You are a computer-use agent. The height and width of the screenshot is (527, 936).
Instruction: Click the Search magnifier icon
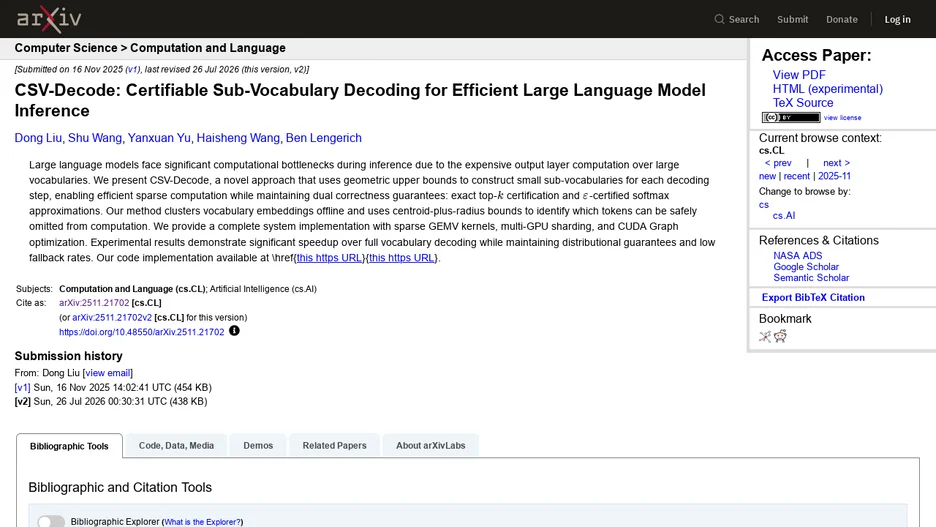[x=719, y=19]
